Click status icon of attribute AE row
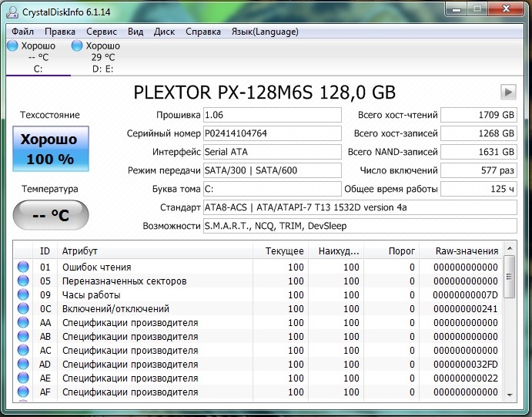The image size is (532, 417). [23, 378]
